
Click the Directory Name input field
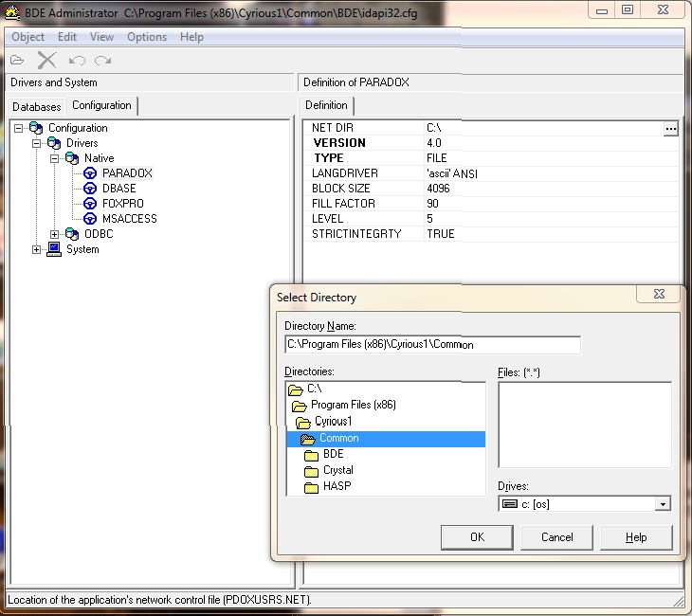[x=433, y=345]
